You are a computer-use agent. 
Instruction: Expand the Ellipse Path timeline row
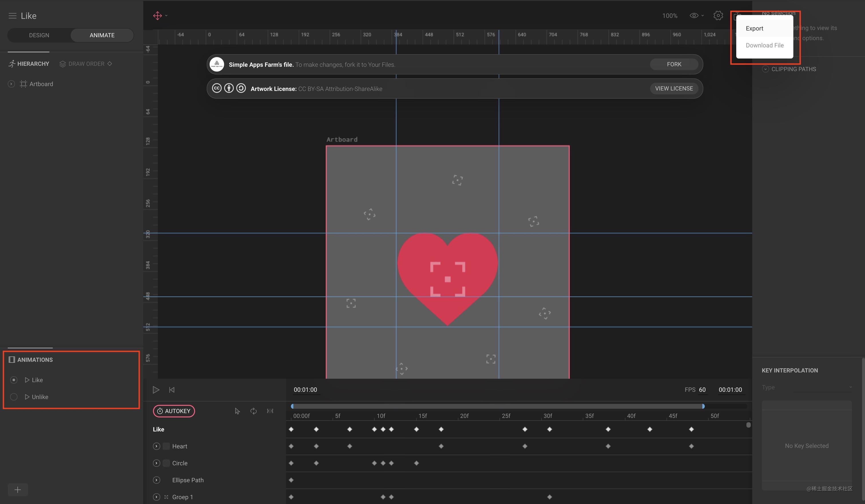pos(156,480)
